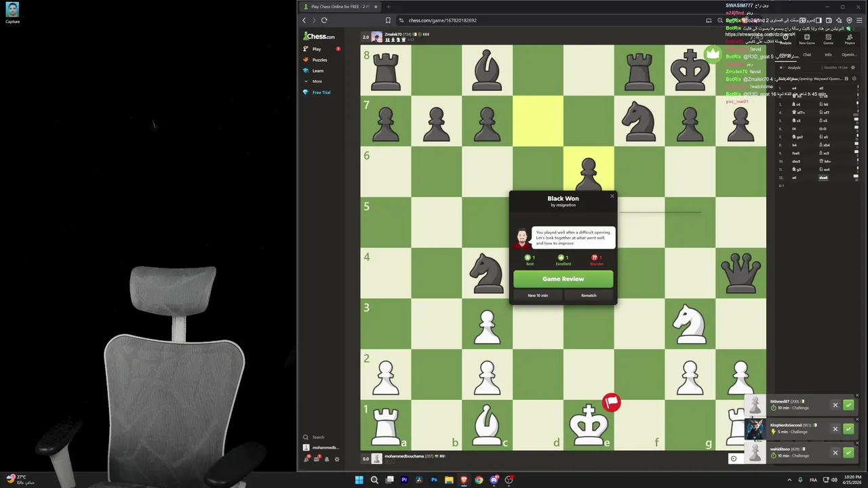The height and width of the screenshot is (488, 868).
Task: Click the browser address bar URL
Action: click(442, 20)
